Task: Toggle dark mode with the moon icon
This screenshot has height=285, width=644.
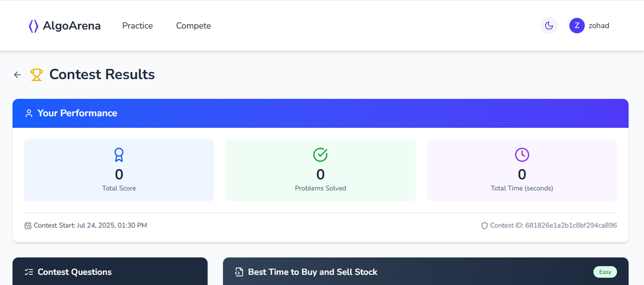Action: click(x=549, y=26)
